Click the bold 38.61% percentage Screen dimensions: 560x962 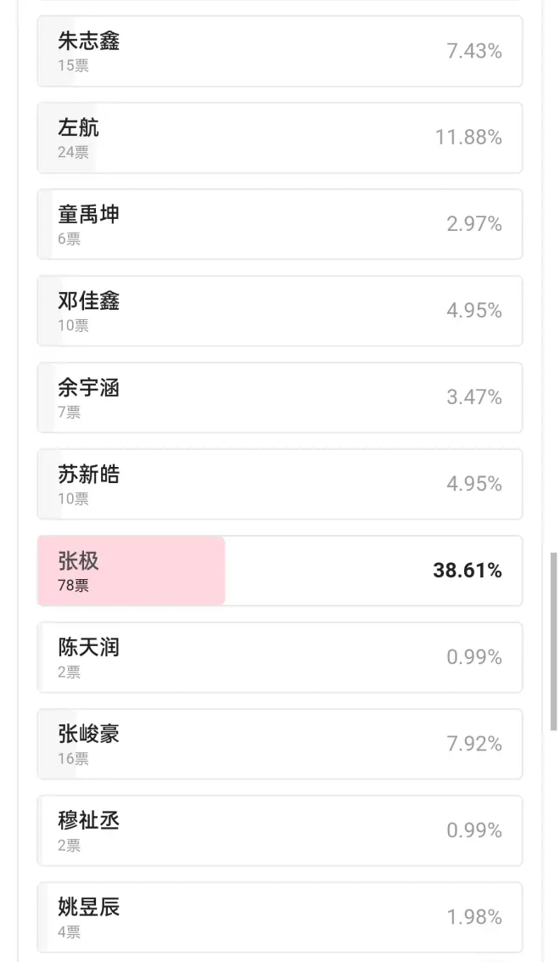click(x=468, y=571)
